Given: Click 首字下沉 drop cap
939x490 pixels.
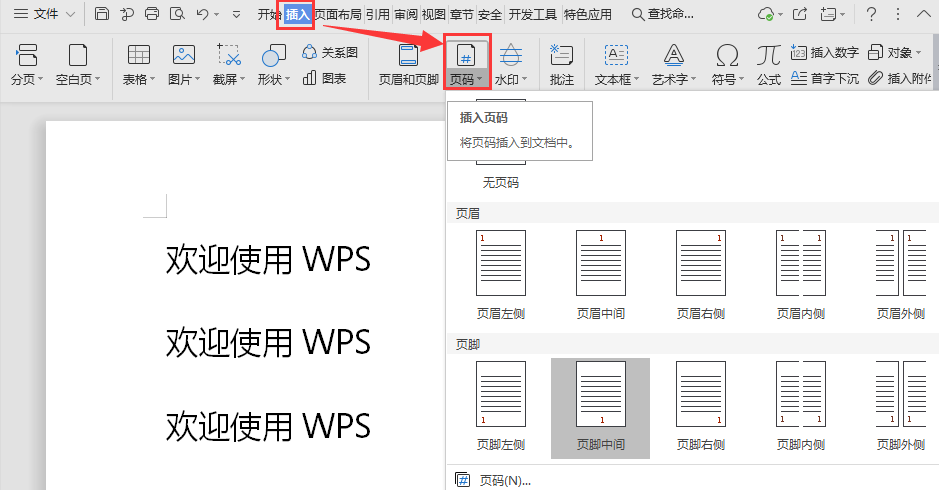Looking at the screenshot, I should tap(825, 78).
